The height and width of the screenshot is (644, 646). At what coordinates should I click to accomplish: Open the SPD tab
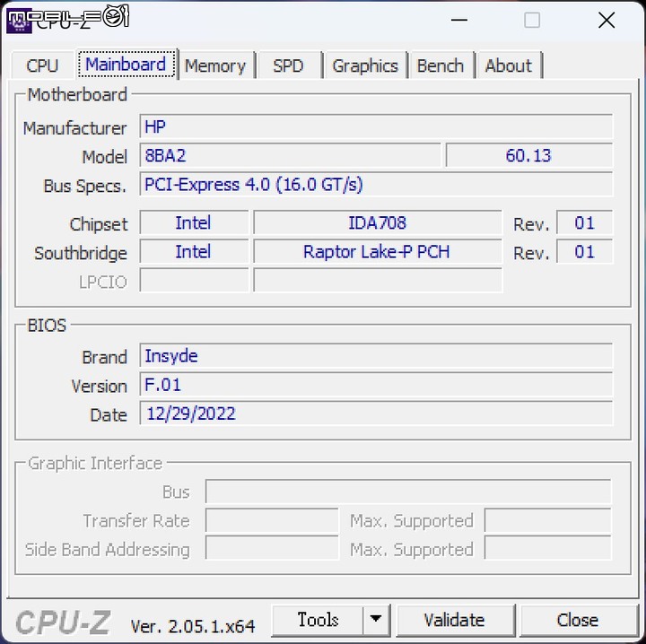(x=288, y=65)
